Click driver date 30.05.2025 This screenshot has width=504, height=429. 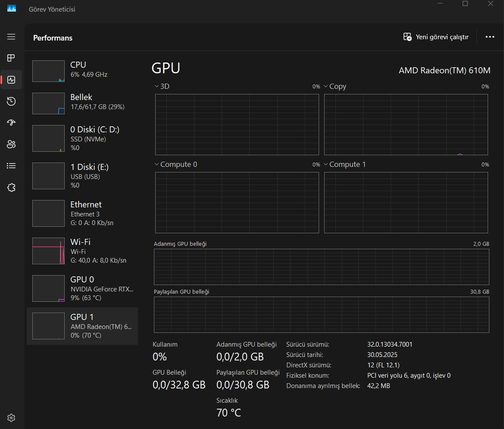[382, 355]
